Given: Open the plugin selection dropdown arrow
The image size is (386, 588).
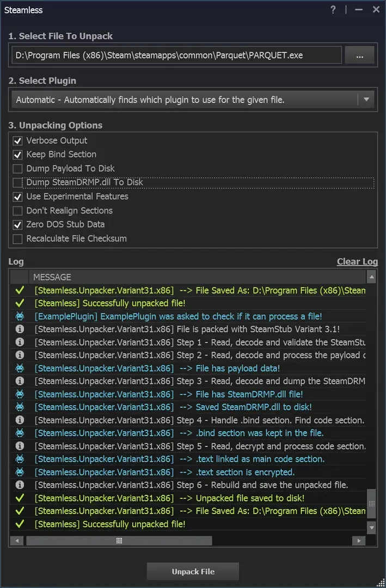Looking at the screenshot, I should (x=366, y=100).
